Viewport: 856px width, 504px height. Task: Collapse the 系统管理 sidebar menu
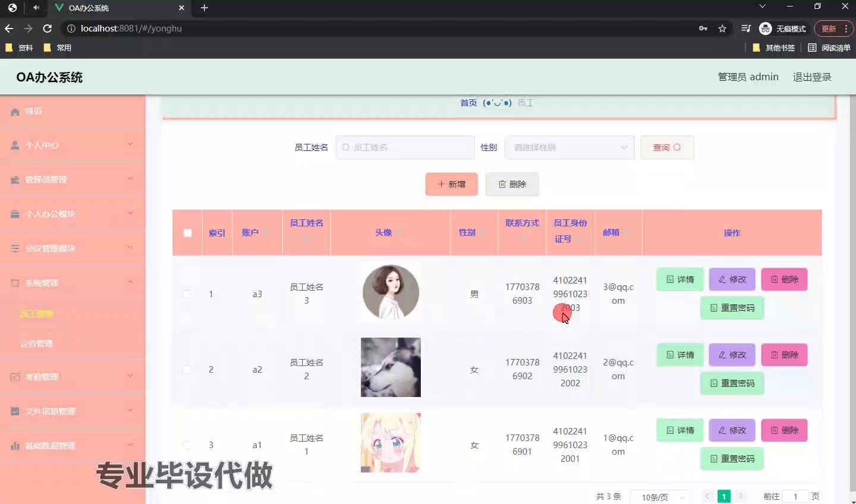[73, 283]
